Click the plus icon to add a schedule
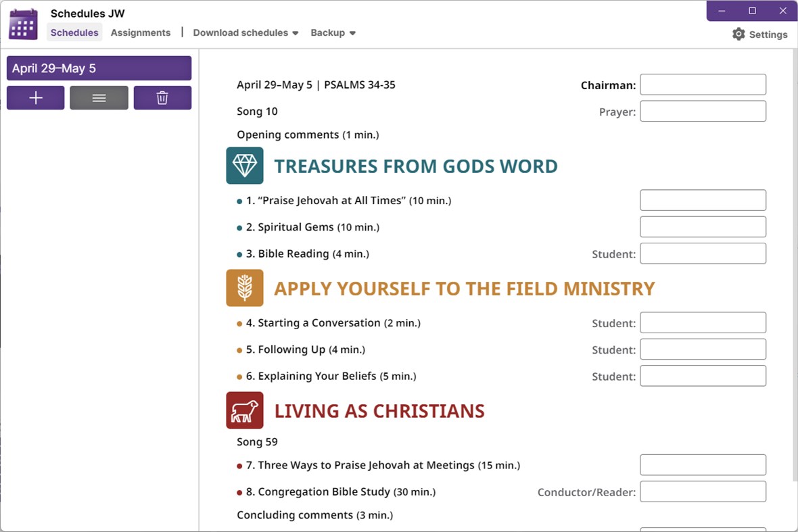This screenshot has height=532, width=798. [x=36, y=98]
